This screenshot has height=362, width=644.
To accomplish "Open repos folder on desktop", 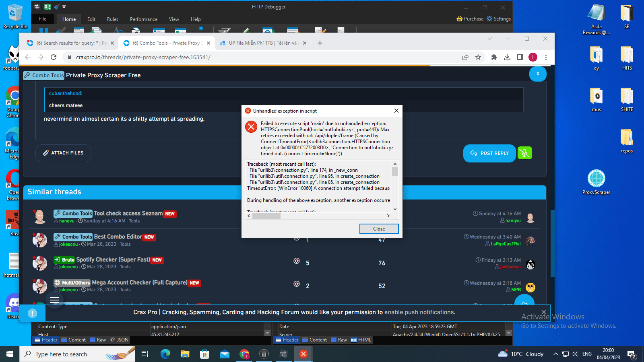I will [x=627, y=141].
